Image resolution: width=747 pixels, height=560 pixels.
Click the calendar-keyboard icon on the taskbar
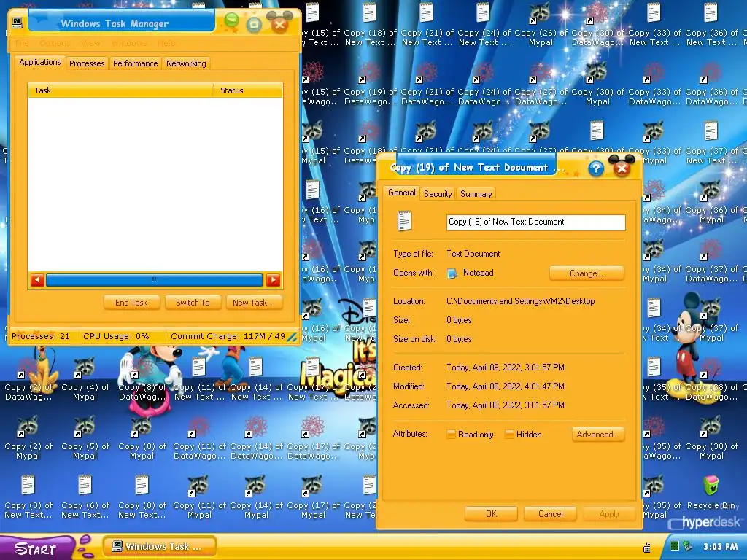pyautogui.click(x=647, y=548)
